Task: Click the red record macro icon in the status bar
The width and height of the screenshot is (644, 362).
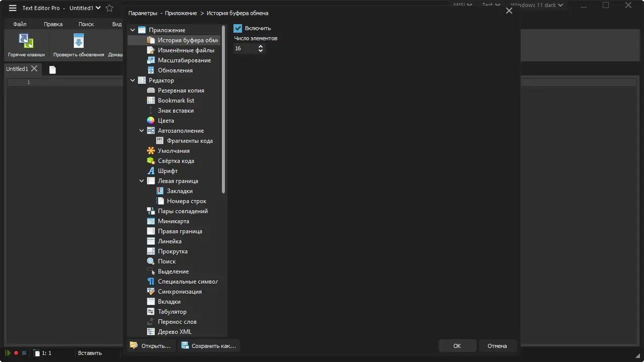Action: pyautogui.click(x=16, y=353)
